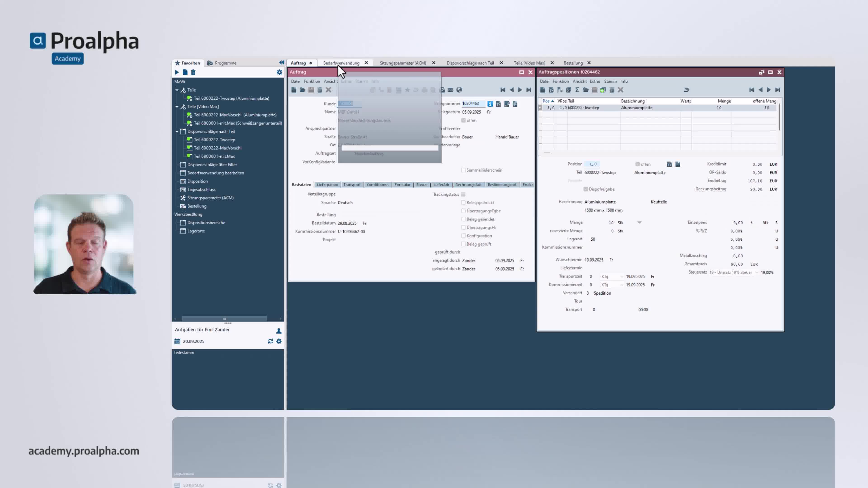The width and height of the screenshot is (868, 488).
Task: Open Bedarfsverwendung bearbeiten favorite
Action: click(x=215, y=173)
